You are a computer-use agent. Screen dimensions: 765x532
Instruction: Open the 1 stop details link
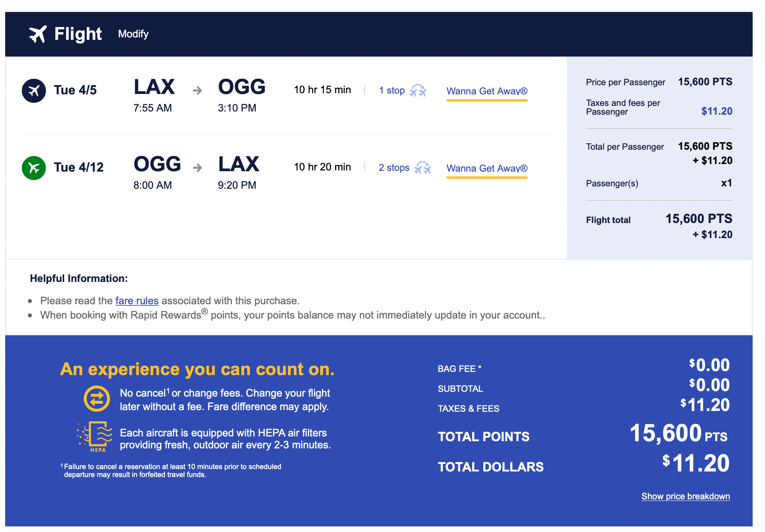coord(392,91)
